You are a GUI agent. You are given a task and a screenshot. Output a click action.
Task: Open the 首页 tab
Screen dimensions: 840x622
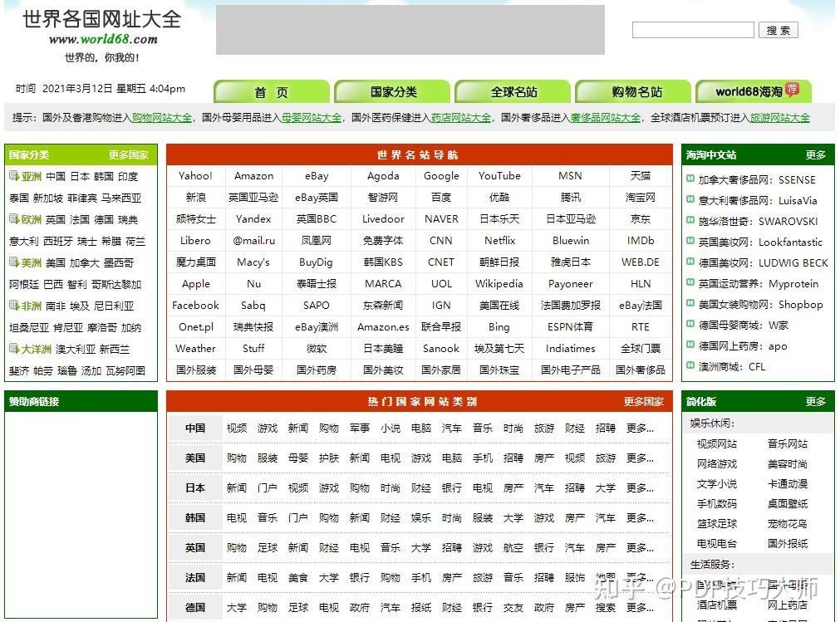coord(272,91)
